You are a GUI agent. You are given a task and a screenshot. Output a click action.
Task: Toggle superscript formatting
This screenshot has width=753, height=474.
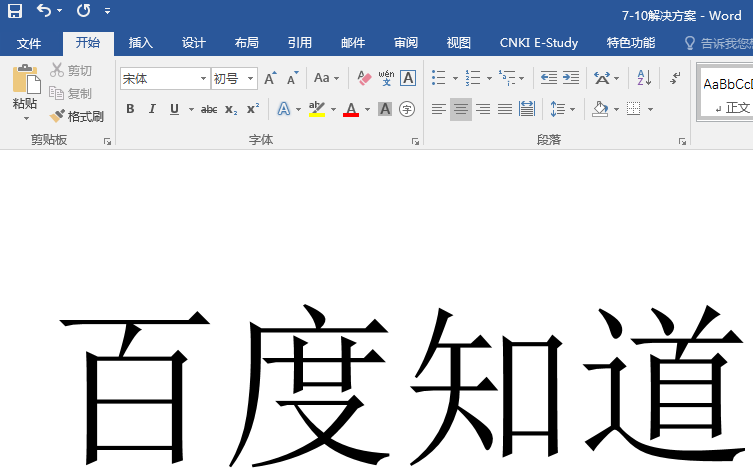pyautogui.click(x=253, y=109)
